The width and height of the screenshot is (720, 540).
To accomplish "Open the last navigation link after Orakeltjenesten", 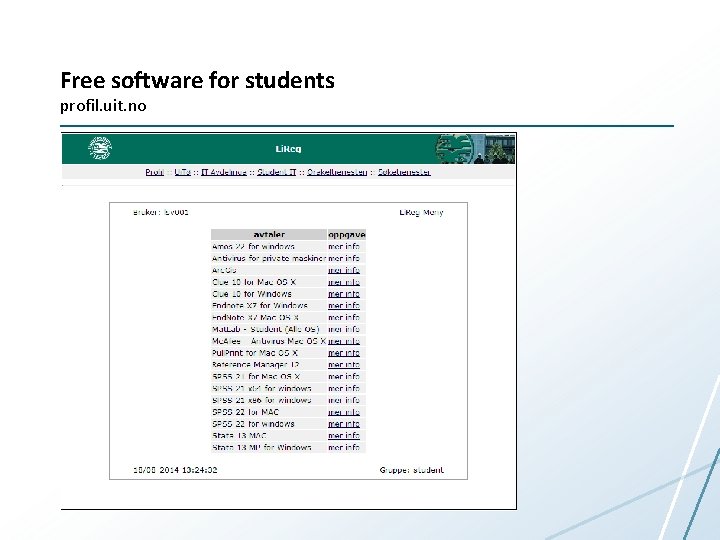I will click(404, 172).
